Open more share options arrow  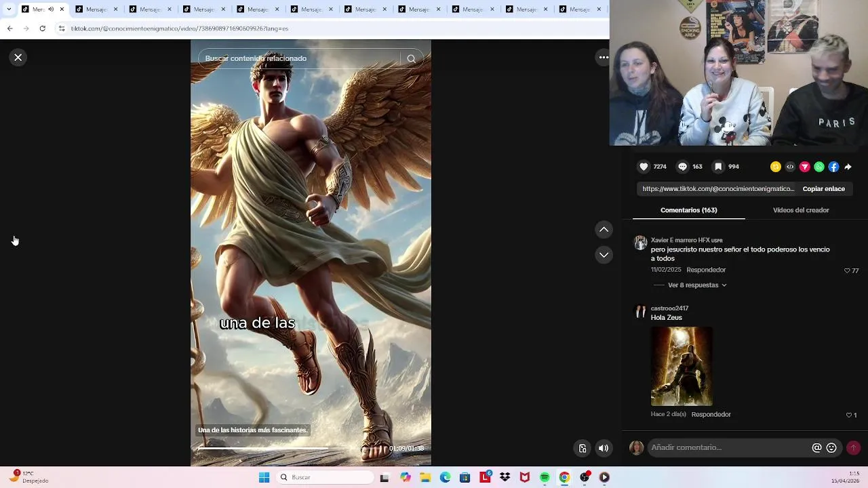[848, 167]
